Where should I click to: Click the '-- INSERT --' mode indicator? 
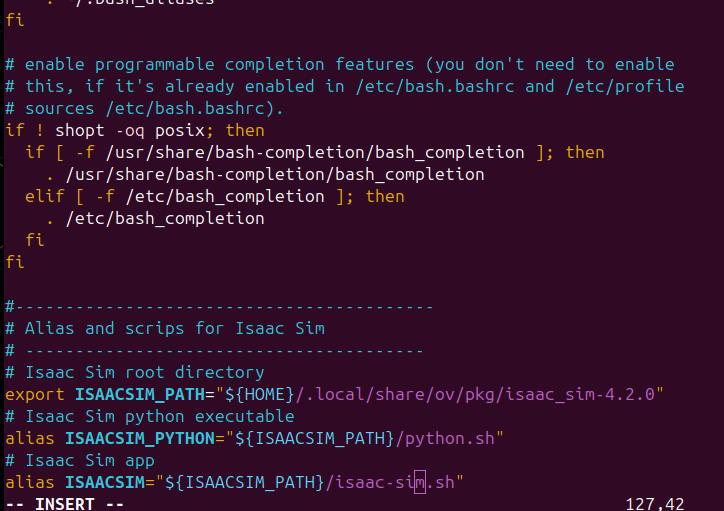(x=65, y=504)
